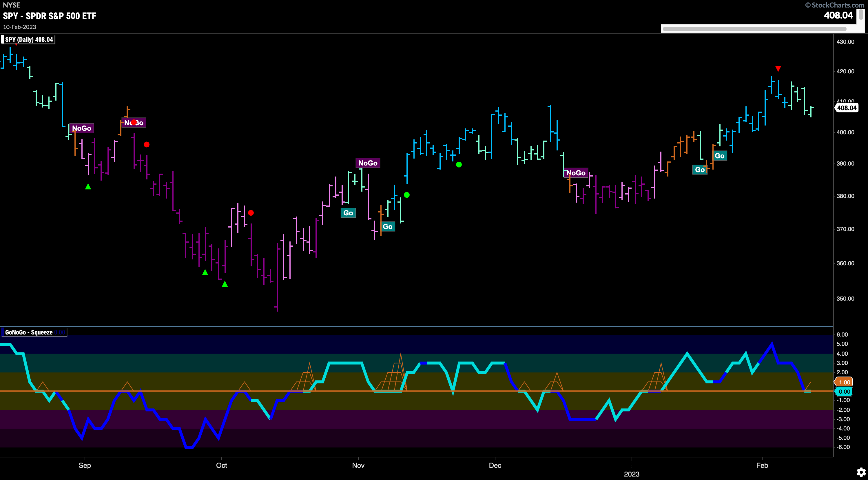
Task: Click the Nov label on the time axis
Action: [358, 465]
